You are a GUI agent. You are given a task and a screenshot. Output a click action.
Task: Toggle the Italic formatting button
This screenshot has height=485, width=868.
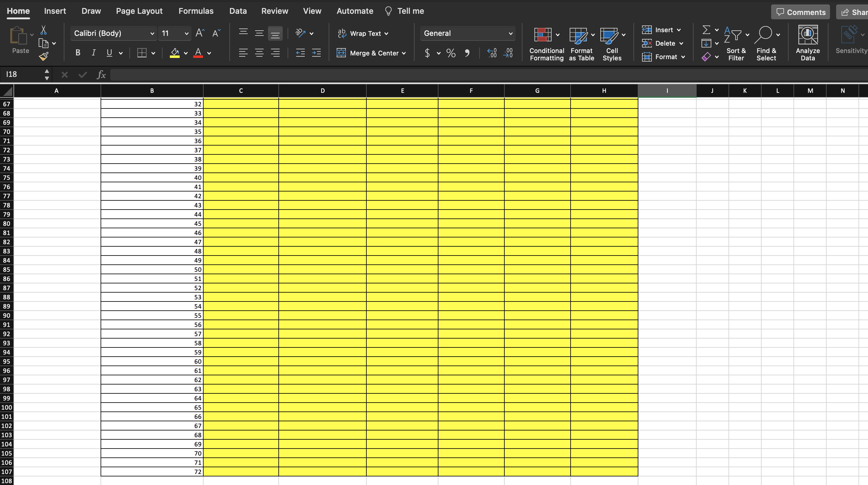(93, 53)
